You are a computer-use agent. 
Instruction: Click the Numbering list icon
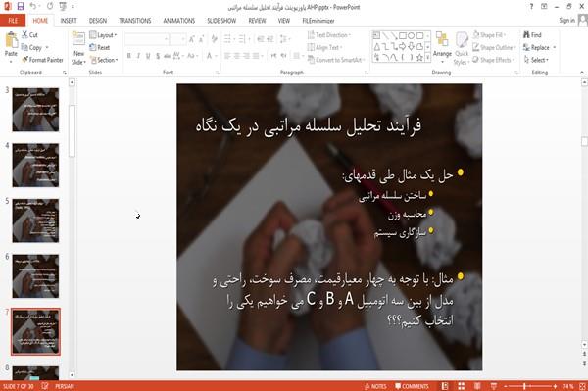click(243, 38)
